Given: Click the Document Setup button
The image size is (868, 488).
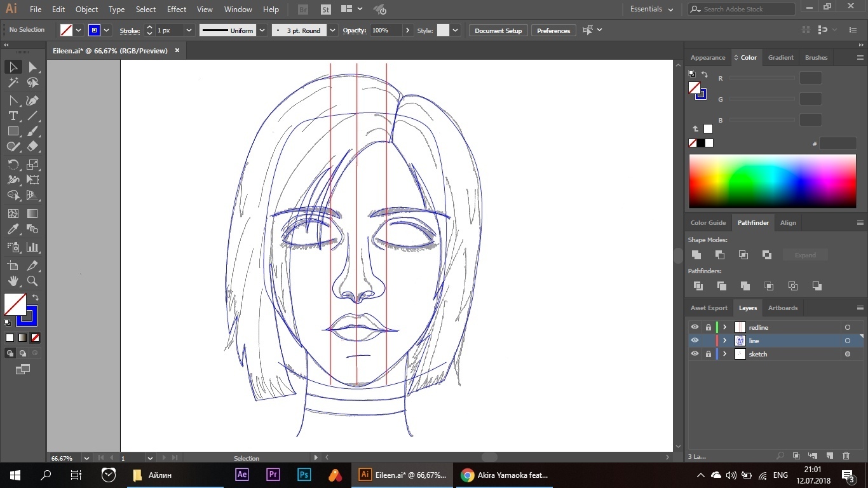Looking at the screenshot, I should tap(498, 30).
